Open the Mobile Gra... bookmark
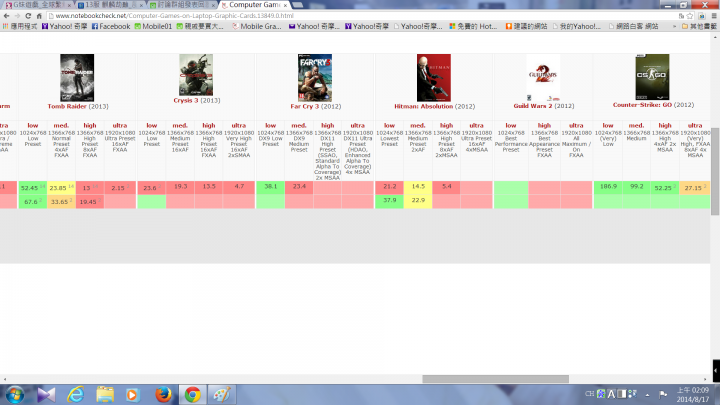The image size is (720, 405). (256, 27)
